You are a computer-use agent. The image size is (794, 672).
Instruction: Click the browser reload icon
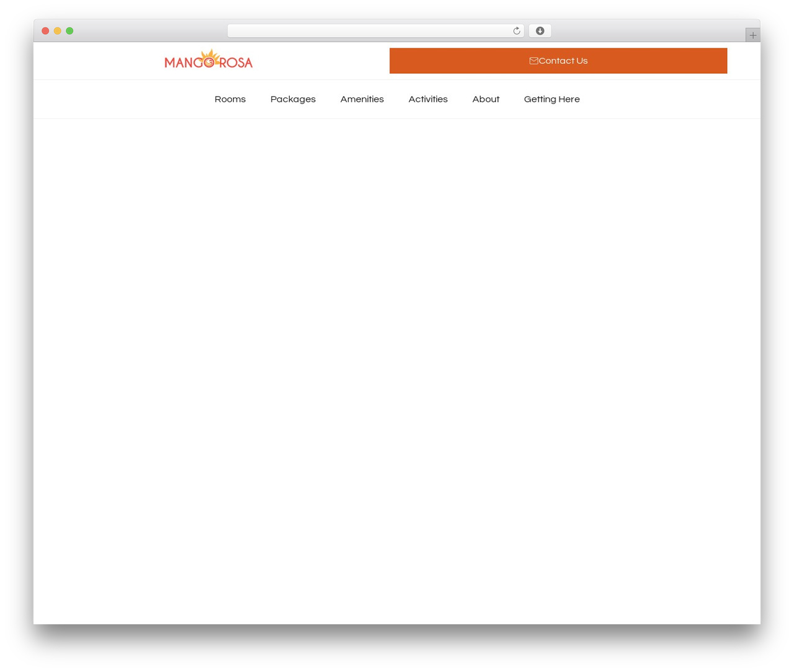click(516, 31)
